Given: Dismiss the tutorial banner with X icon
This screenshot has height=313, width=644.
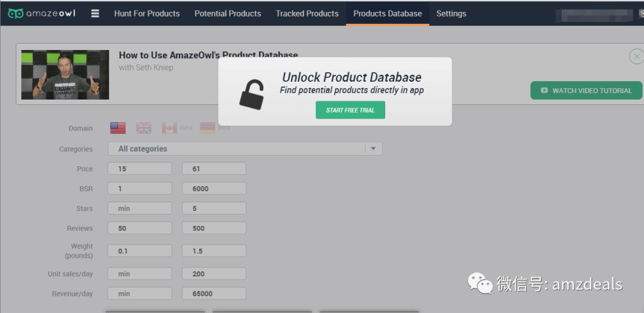Looking at the screenshot, I should [x=636, y=57].
